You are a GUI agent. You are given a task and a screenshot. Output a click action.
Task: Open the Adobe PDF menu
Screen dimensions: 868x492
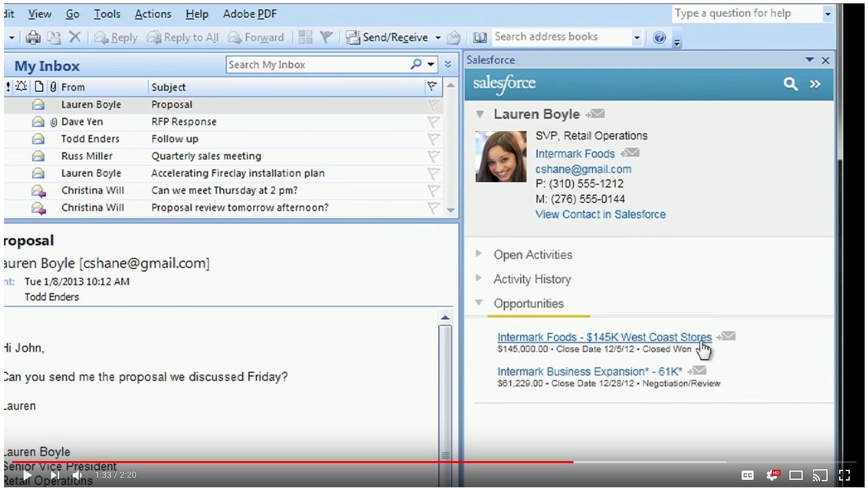pos(250,13)
